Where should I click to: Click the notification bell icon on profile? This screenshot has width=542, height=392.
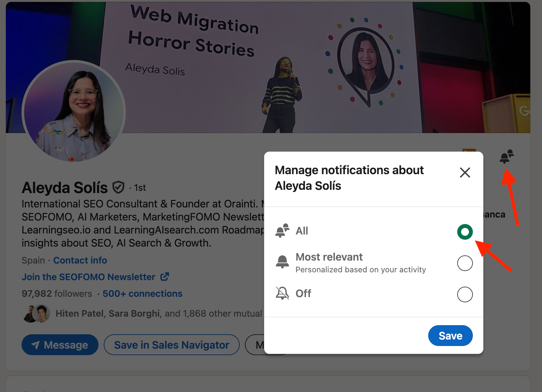pos(506,157)
